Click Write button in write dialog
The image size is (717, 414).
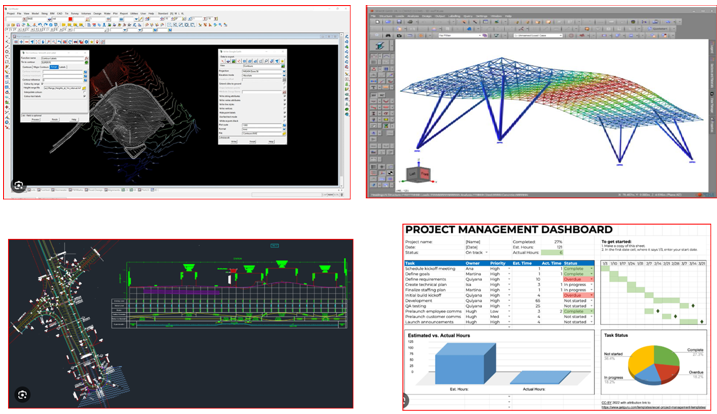tap(234, 141)
